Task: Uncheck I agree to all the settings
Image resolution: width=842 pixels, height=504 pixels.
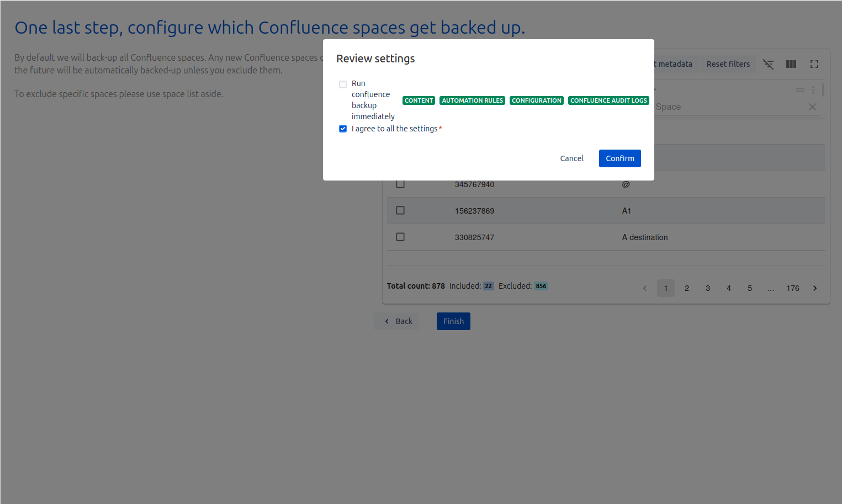Action: (x=343, y=129)
